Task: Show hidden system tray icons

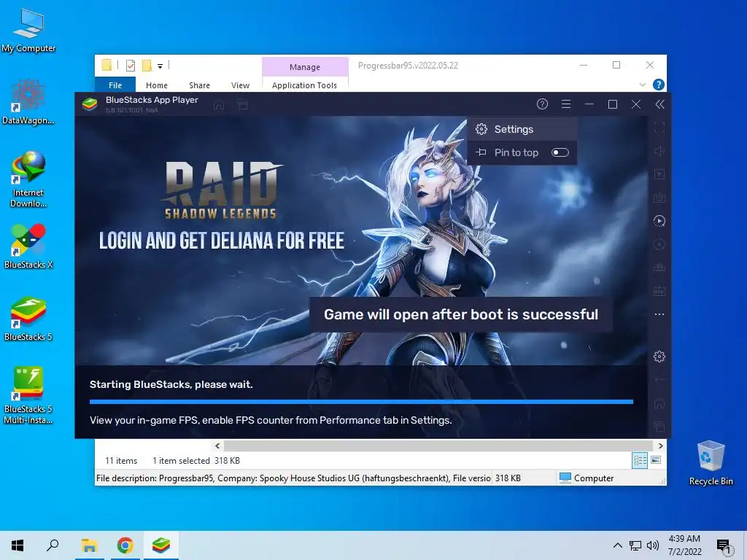Action: 617,545
